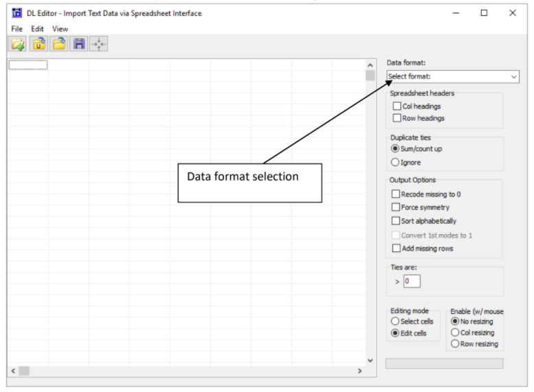Click the four-arrows collapse icon in toolbar
534x392 pixels.
point(99,44)
